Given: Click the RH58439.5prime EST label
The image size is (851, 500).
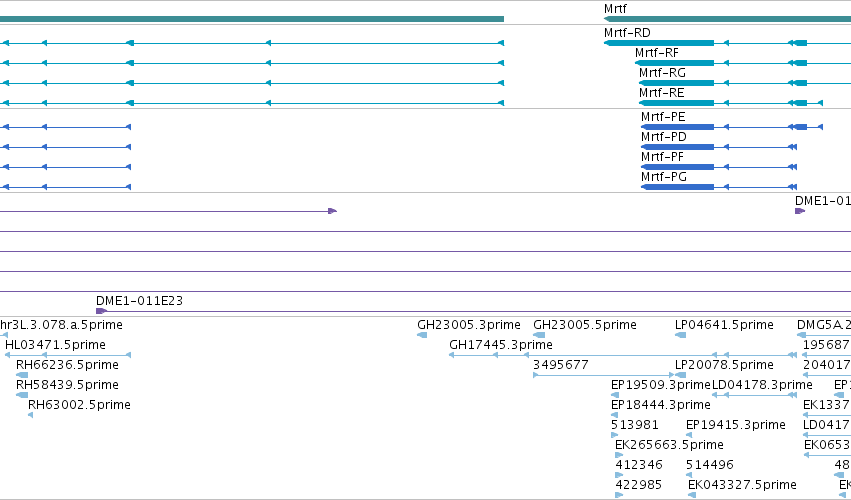Looking at the screenshot, I should coord(67,385).
